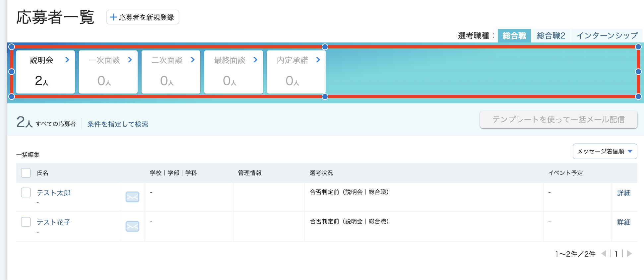The image size is (644, 280).
Task: Go to previous page with left arrow
Action: pos(604,254)
